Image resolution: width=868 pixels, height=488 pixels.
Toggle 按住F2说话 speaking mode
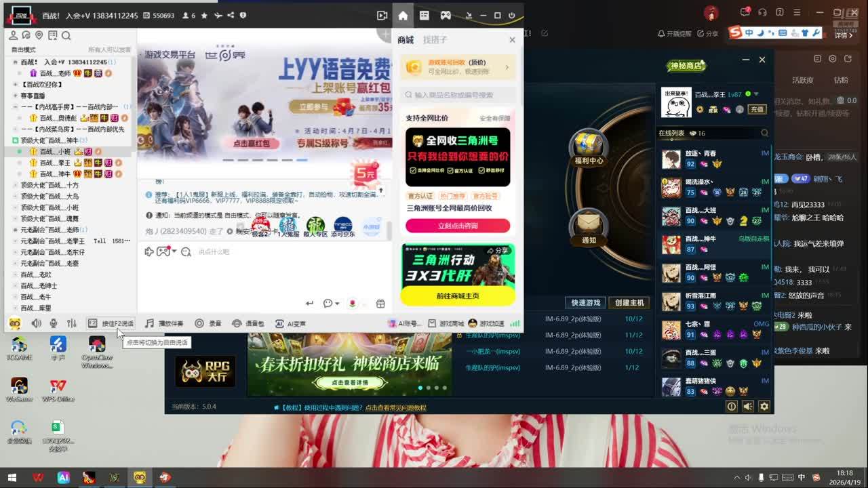coord(111,324)
